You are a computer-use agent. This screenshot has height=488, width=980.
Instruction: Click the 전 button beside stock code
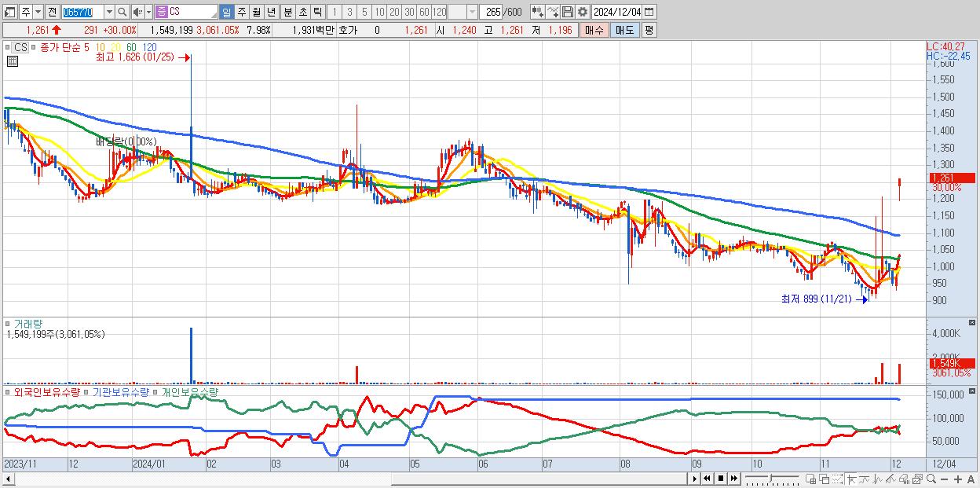[x=52, y=12]
